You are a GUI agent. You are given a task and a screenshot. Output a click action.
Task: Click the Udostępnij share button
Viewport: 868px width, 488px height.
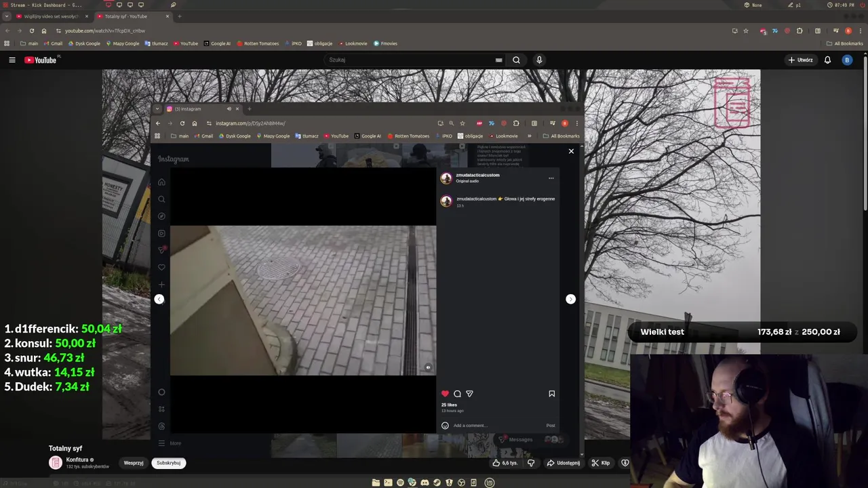(564, 463)
